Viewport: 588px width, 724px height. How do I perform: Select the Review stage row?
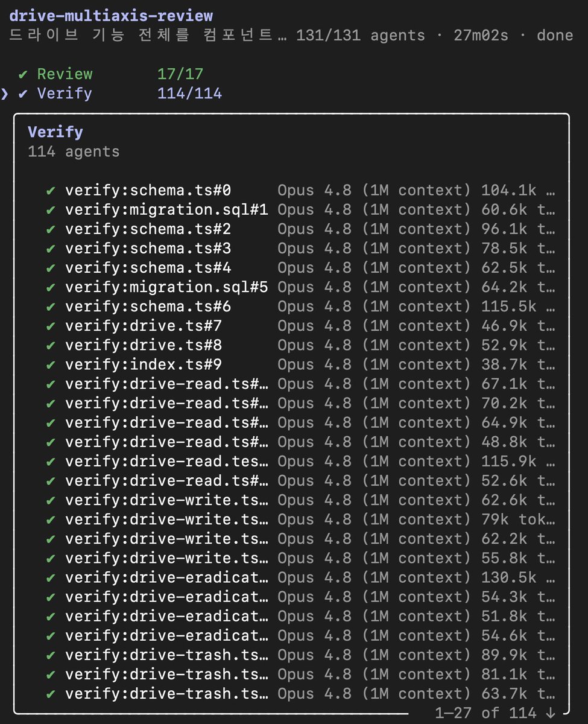pyautogui.click(x=111, y=74)
